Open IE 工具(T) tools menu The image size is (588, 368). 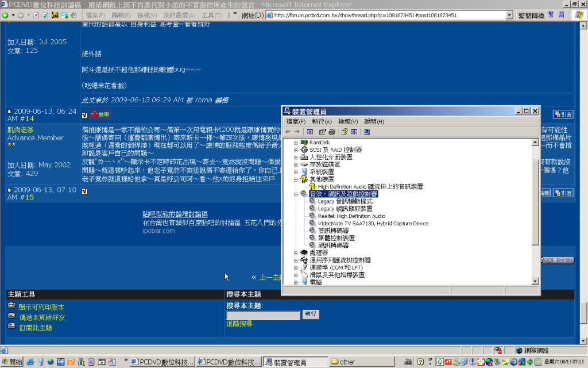pos(212,16)
